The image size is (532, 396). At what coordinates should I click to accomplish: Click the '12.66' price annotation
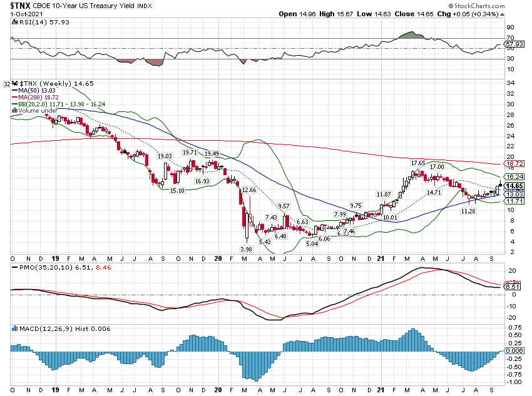[x=249, y=190]
